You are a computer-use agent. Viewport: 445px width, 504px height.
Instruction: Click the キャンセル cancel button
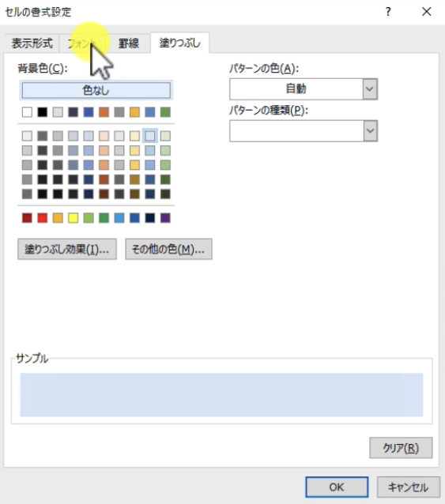click(x=408, y=487)
